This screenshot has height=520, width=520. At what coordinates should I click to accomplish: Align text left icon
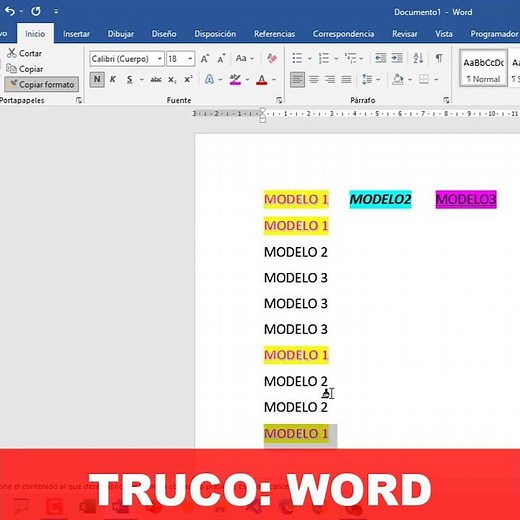click(297, 79)
